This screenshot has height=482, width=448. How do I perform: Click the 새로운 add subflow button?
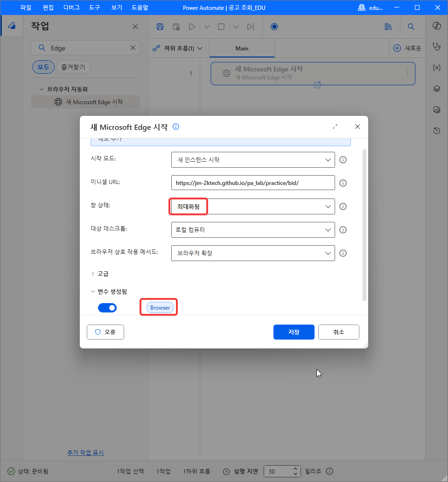tap(407, 48)
